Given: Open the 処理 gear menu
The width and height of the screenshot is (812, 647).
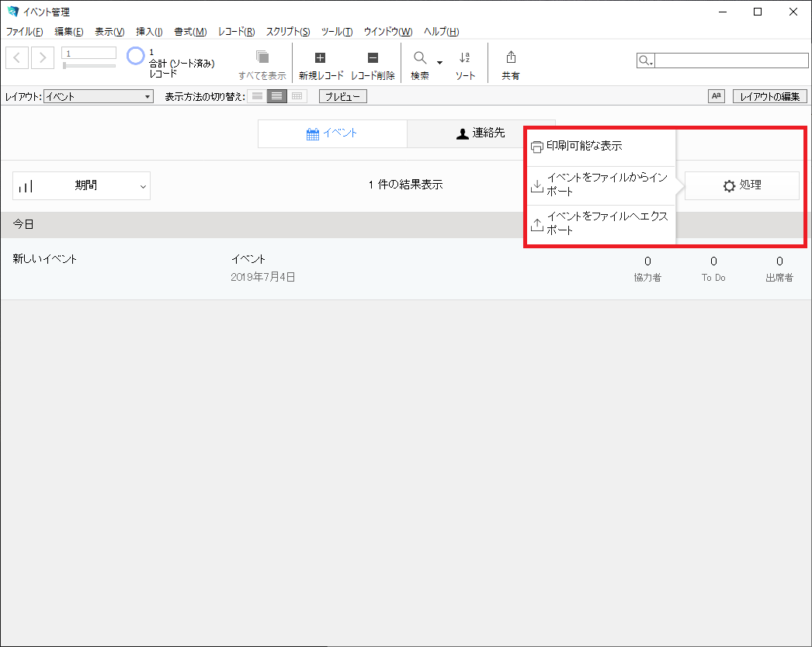Looking at the screenshot, I should pyautogui.click(x=741, y=185).
